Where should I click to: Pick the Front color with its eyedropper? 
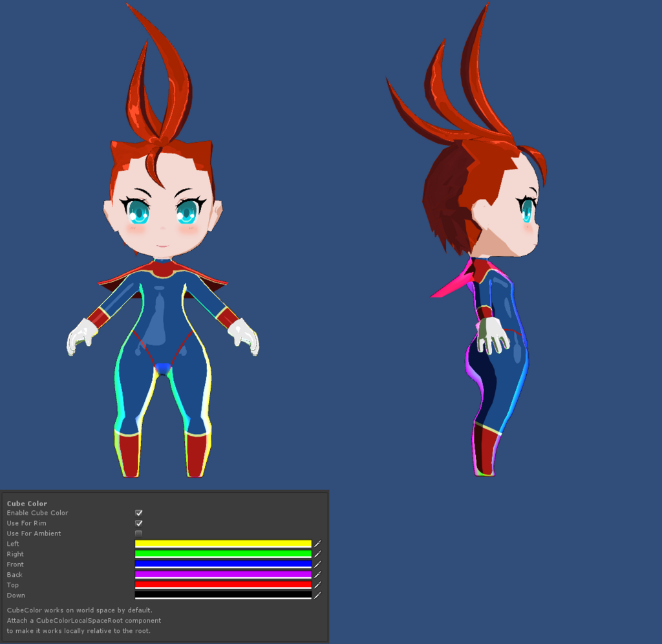[x=317, y=564]
